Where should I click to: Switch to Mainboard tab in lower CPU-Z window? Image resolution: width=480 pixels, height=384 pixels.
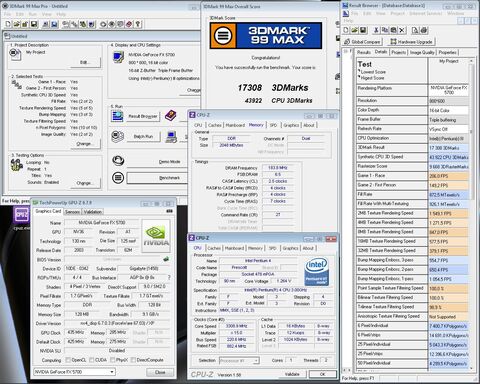pyautogui.click(x=234, y=248)
